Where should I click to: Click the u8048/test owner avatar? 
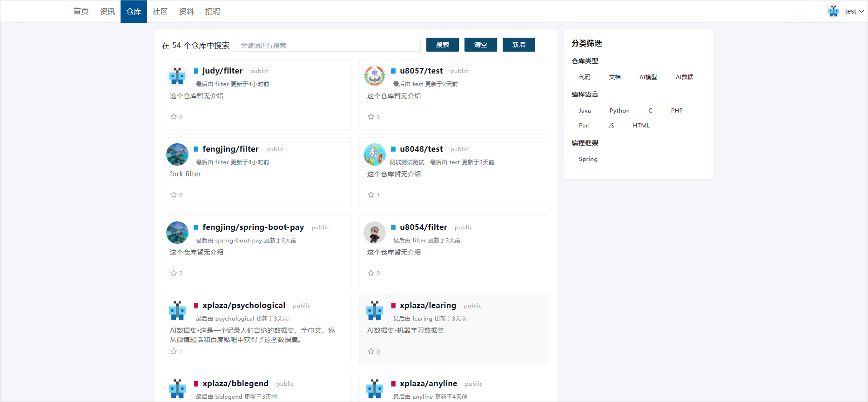[375, 154]
